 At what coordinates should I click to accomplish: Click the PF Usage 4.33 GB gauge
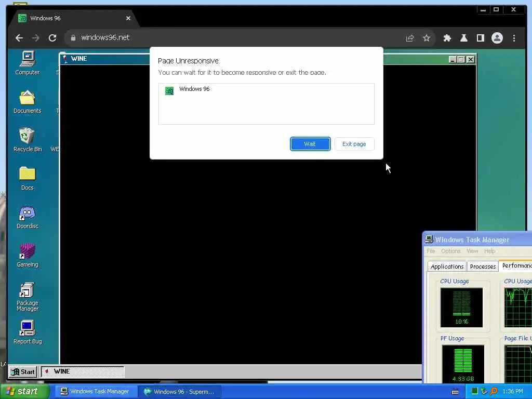coord(463,364)
